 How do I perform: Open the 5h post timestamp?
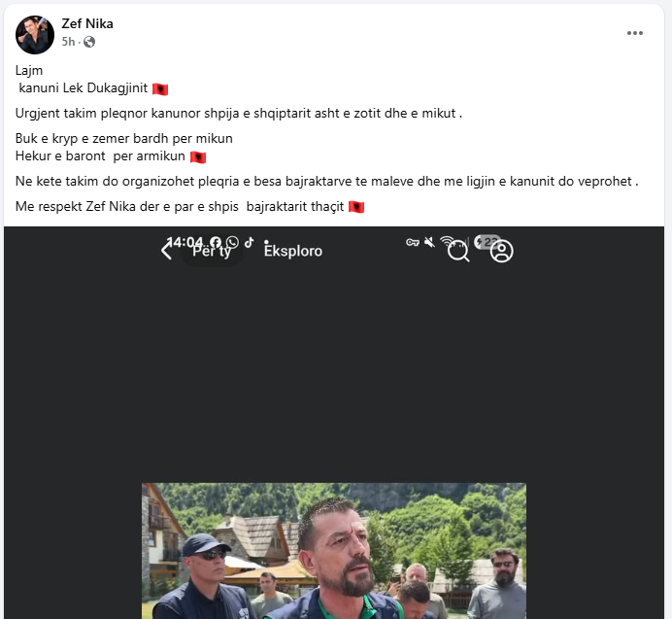tap(68, 42)
